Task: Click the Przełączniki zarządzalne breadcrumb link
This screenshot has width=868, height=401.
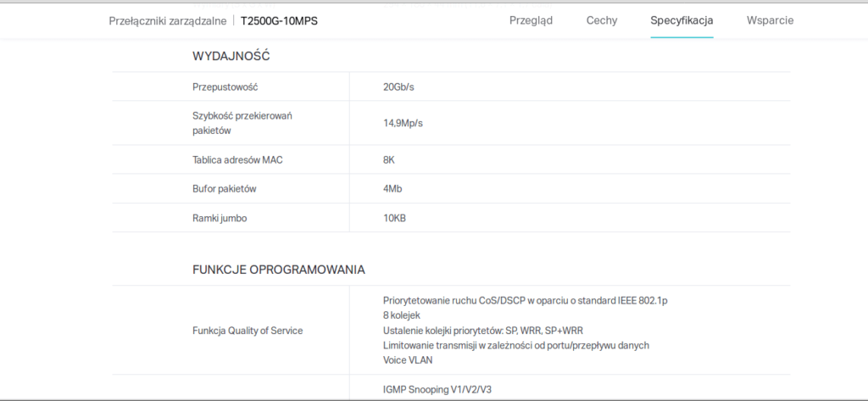Action: [x=167, y=20]
